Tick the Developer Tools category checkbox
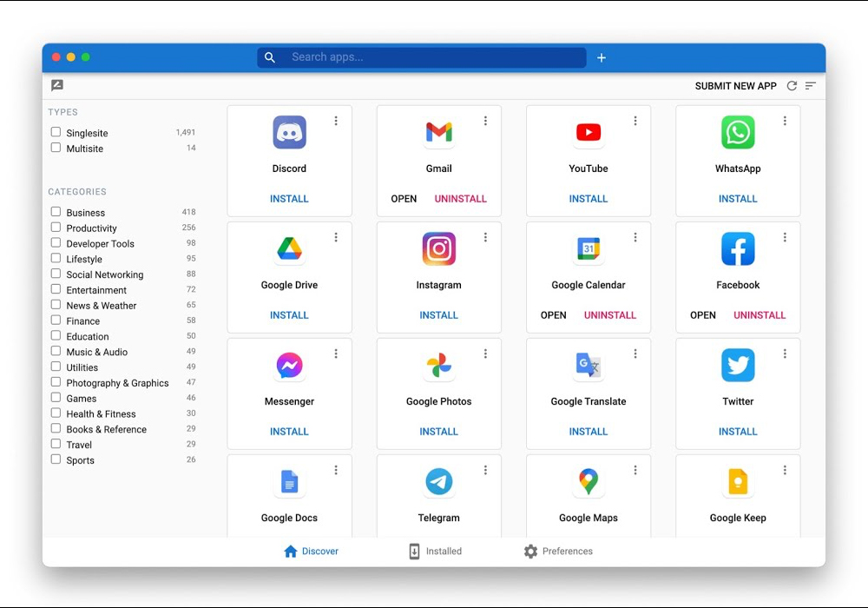The height and width of the screenshot is (608, 868). 56,243
